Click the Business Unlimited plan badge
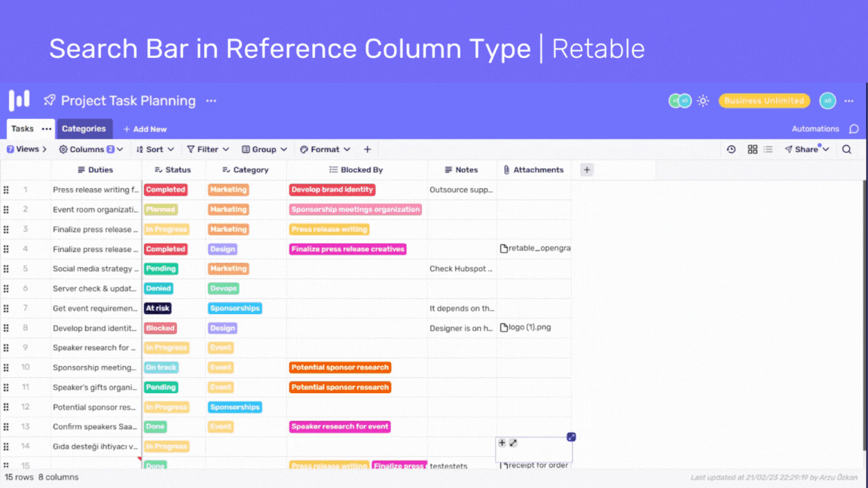Screen dimensions: 868x488 (x=764, y=101)
